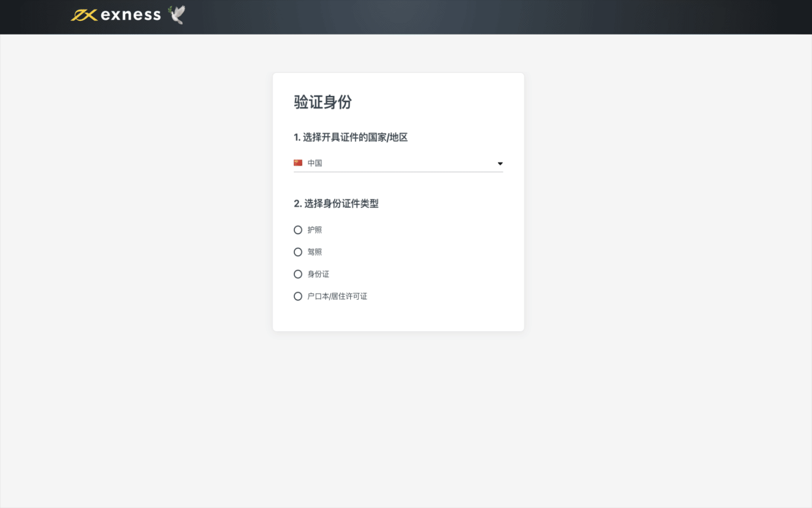The width and height of the screenshot is (812, 508).
Task: Click the 验证身份 heading
Action: pos(323,102)
